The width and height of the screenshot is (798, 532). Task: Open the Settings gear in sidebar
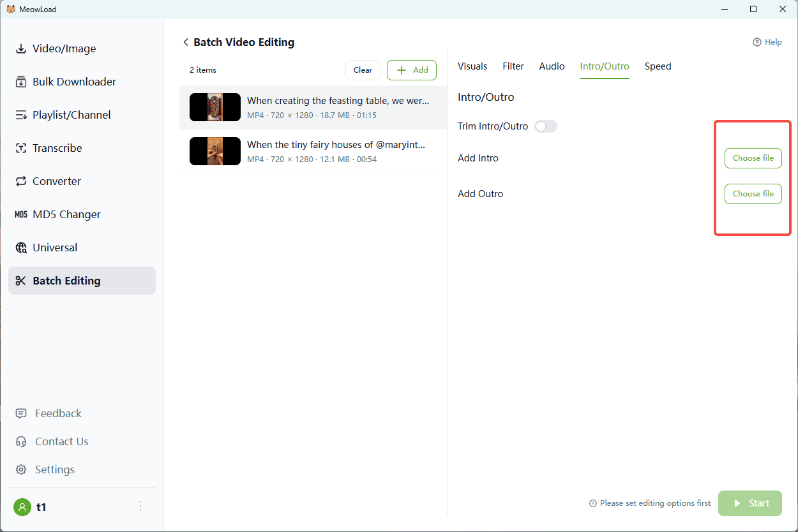[x=22, y=469]
